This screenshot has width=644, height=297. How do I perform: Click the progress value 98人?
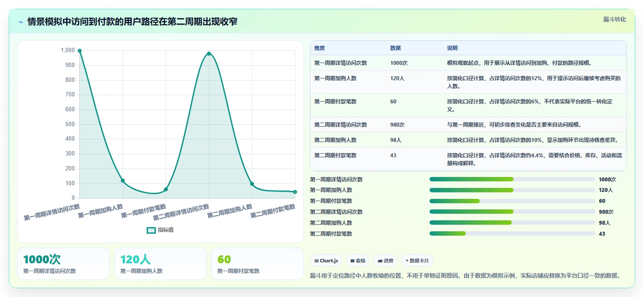pyautogui.click(x=605, y=223)
